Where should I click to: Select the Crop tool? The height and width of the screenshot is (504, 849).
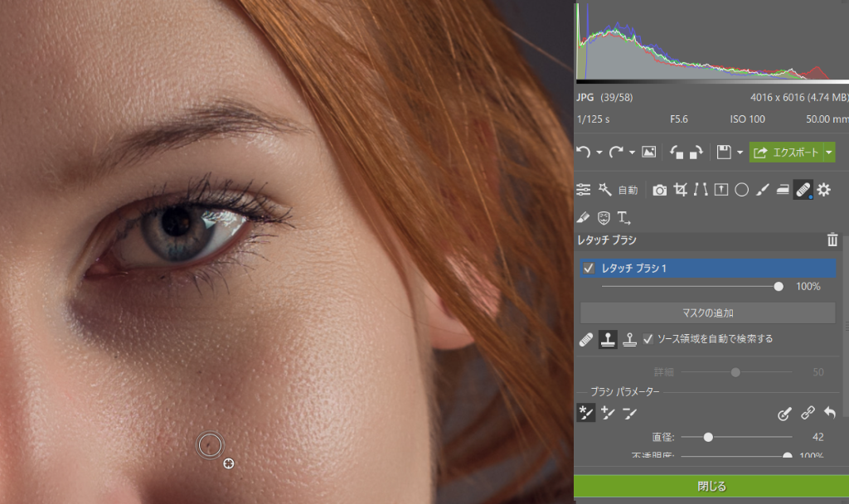681,190
